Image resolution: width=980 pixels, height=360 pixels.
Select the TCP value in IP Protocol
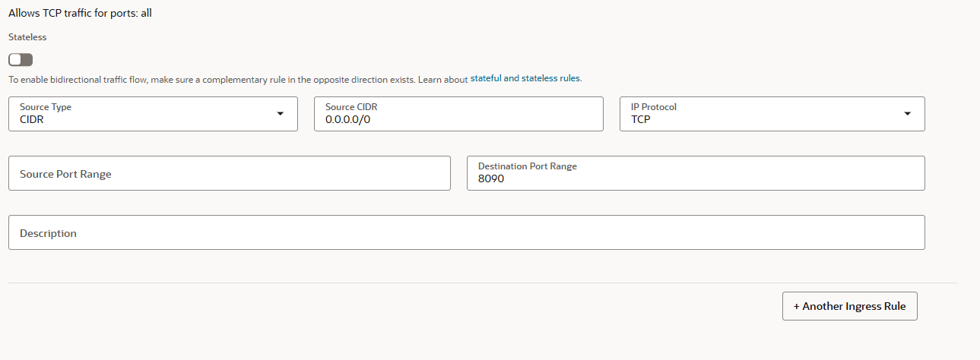[x=641, y=119]
